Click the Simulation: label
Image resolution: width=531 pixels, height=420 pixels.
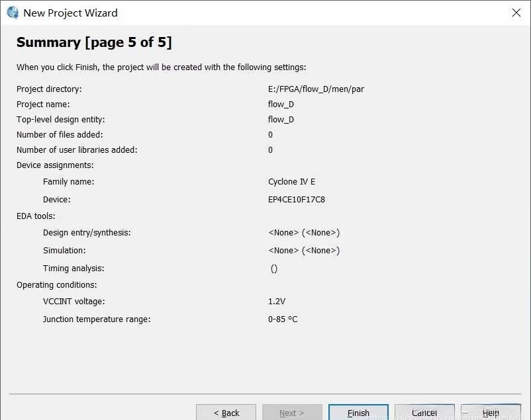click(64, 251)
